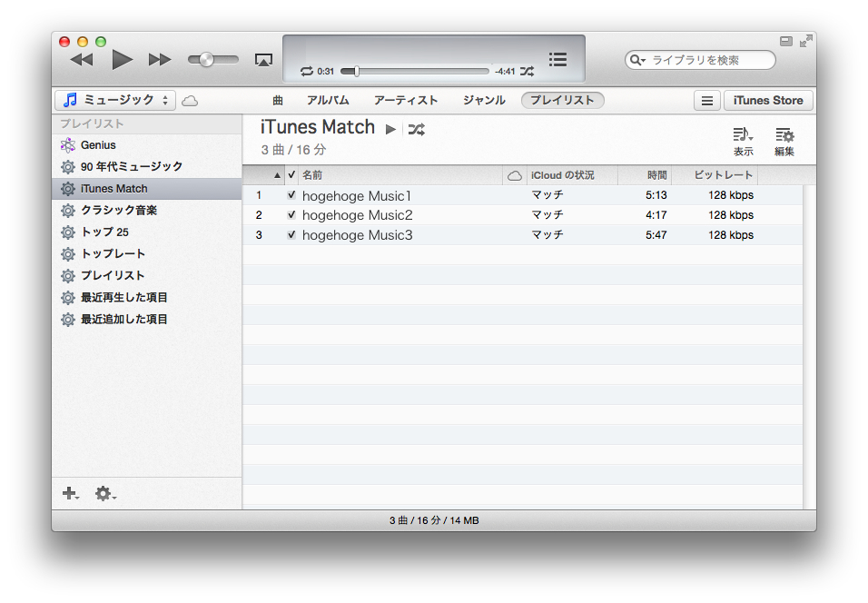
Task: Open the add playlist plus menu
Action: [x=71, y=493]
